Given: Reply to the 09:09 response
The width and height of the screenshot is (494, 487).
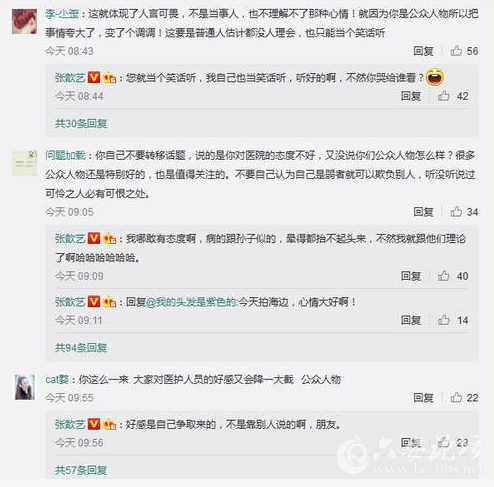Looking at the screenshot, I should coord(411,276).
